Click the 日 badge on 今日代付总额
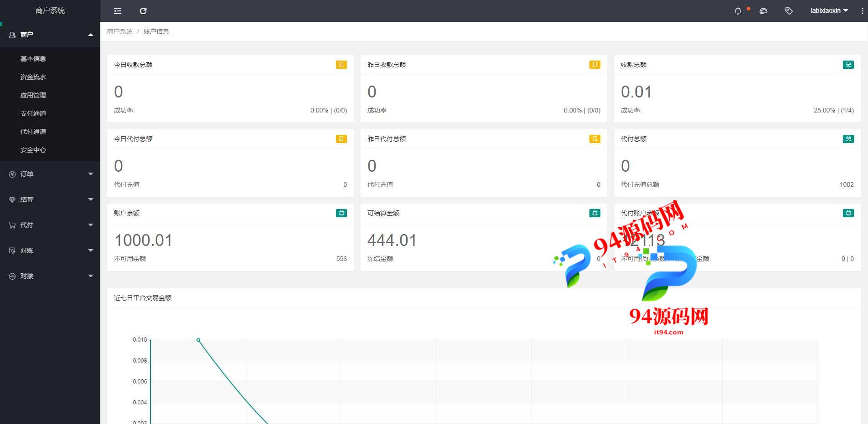Viewport: 868px width, 424px height. pos(341,139)
